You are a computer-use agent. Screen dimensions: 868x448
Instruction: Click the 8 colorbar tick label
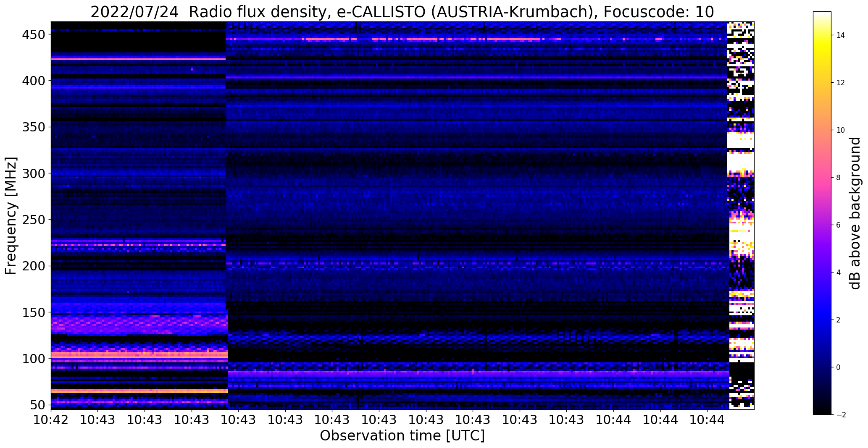tap(839, 178)
